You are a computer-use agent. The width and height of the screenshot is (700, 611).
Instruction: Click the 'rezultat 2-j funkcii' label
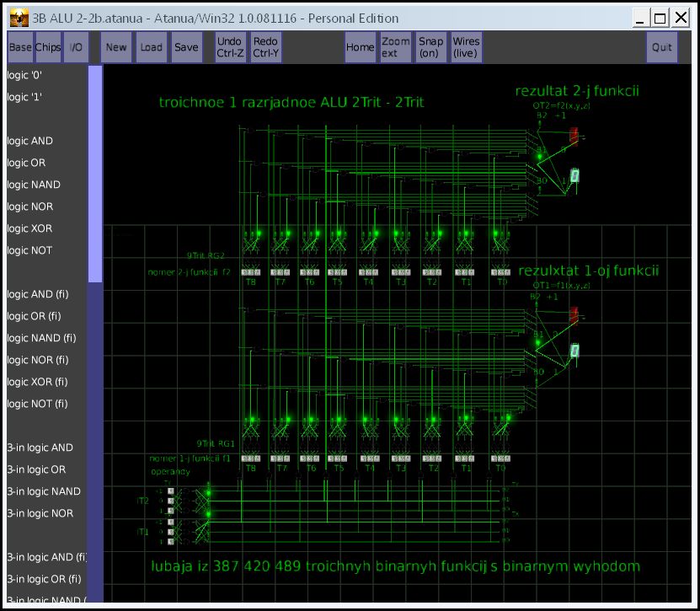coord(577,91)
